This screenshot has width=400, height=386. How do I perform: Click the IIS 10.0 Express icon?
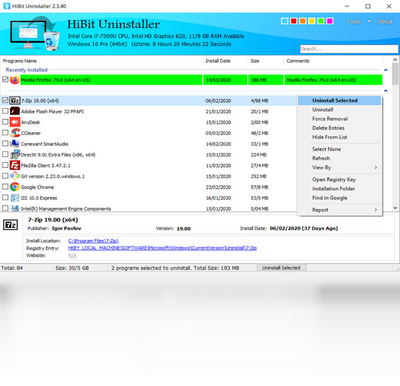(x=15, y=198)
